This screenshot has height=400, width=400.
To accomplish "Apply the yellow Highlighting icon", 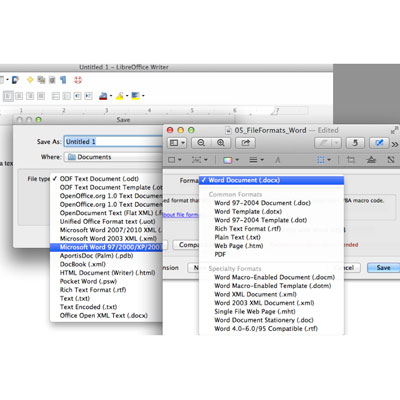I will [x=119, y=96].
